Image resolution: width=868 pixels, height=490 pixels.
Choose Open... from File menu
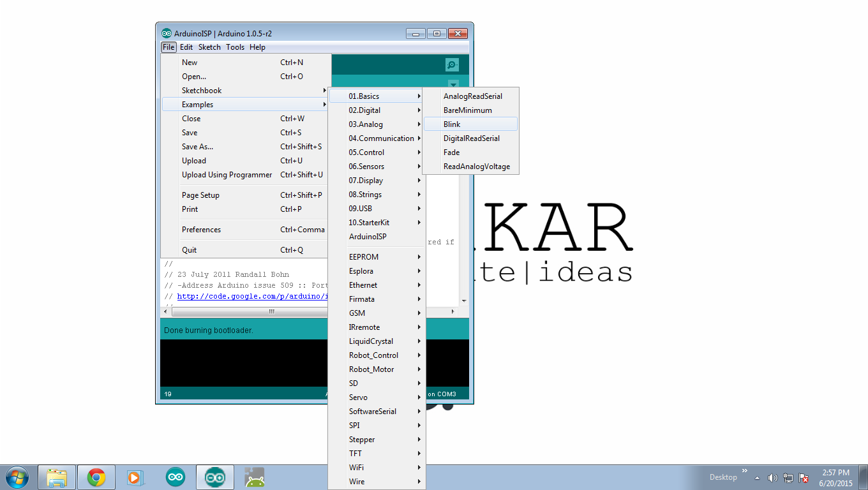click(246, 77)
